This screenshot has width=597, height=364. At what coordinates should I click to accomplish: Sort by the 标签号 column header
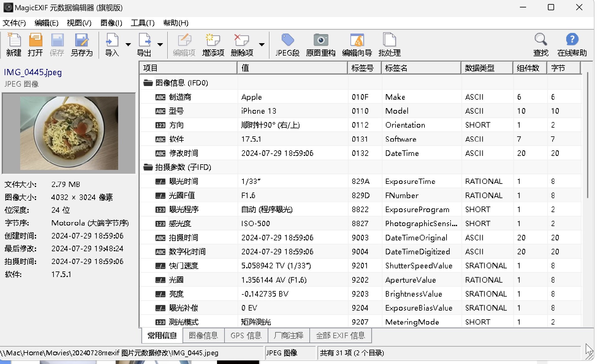click(365, 68)
